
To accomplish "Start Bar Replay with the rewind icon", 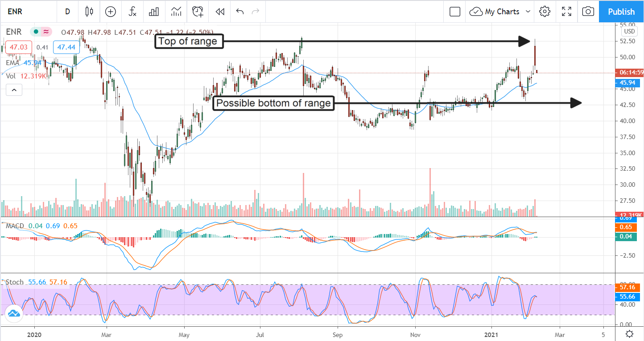I will (x=219, y=12).
